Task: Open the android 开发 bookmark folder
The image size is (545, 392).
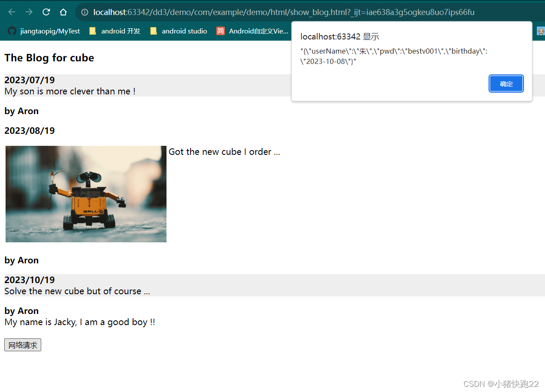Action: click(115, 31)
